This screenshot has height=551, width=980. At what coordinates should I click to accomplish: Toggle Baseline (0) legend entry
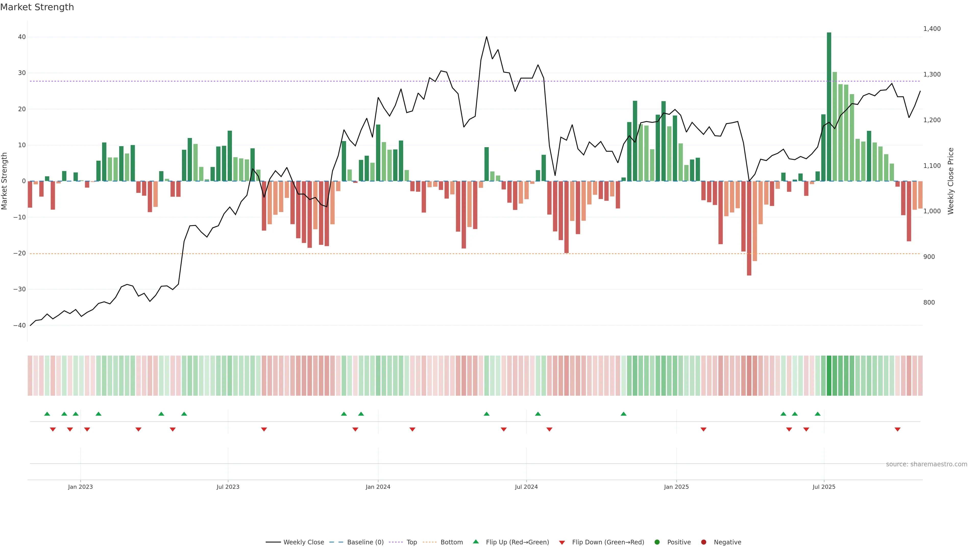[x=365, y=542]
